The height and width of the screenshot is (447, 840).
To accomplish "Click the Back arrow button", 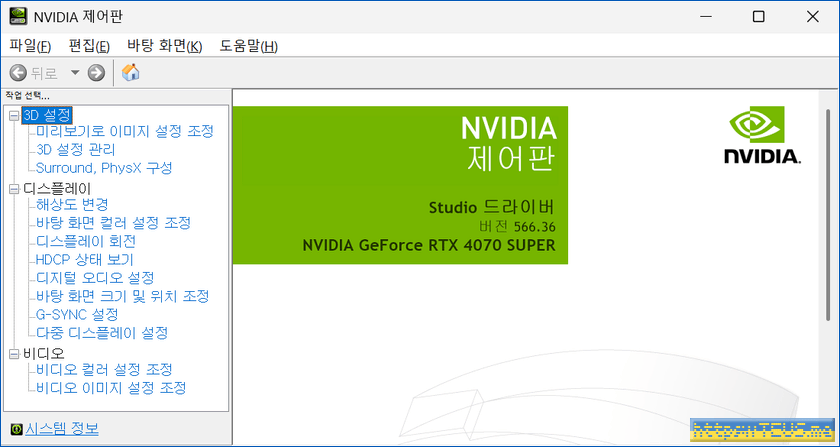I will [18, 72].
